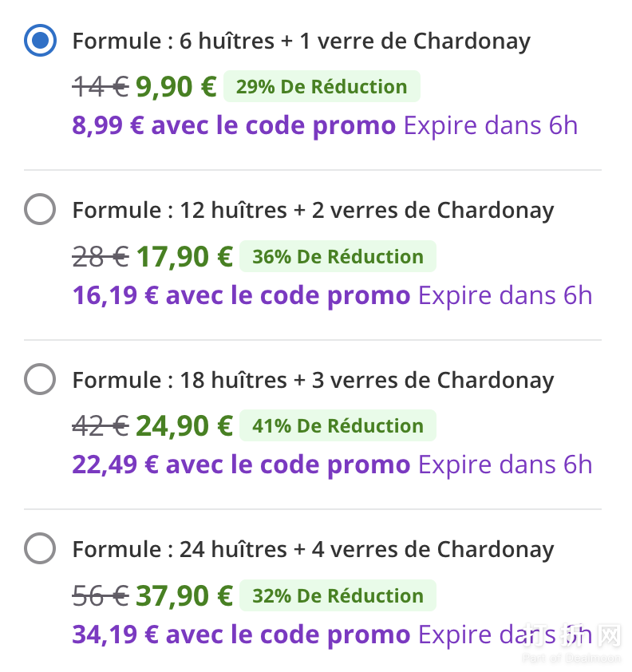Click the 16,19 € promo code offer
This screenshot has height=672, width=632.
coord(241,295)
